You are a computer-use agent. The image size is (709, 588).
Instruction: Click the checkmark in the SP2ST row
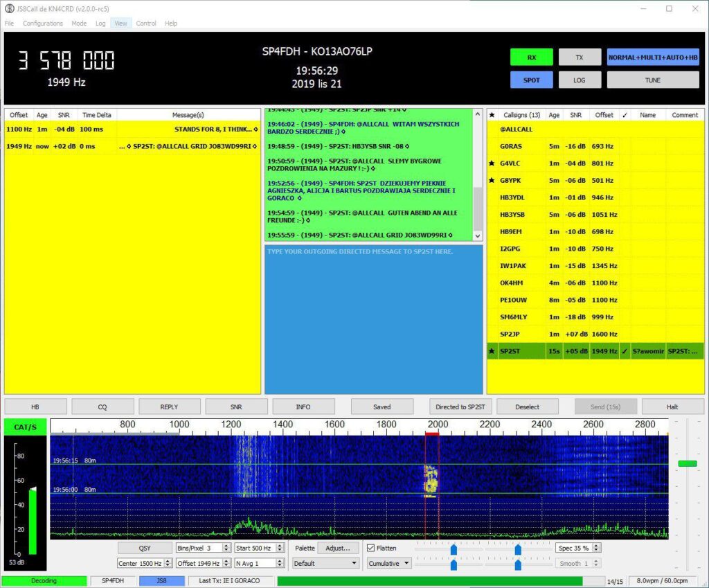[625, 351]
